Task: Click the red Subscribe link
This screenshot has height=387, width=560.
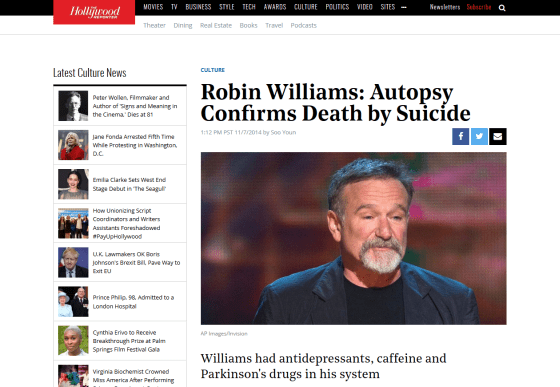Action: click(x=479, y=7)
